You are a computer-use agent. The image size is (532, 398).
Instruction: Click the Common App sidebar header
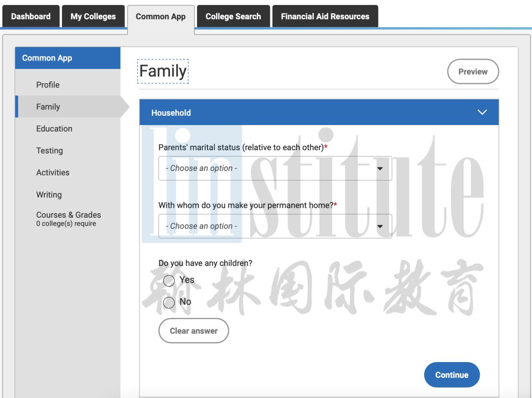tap(68, 58)
